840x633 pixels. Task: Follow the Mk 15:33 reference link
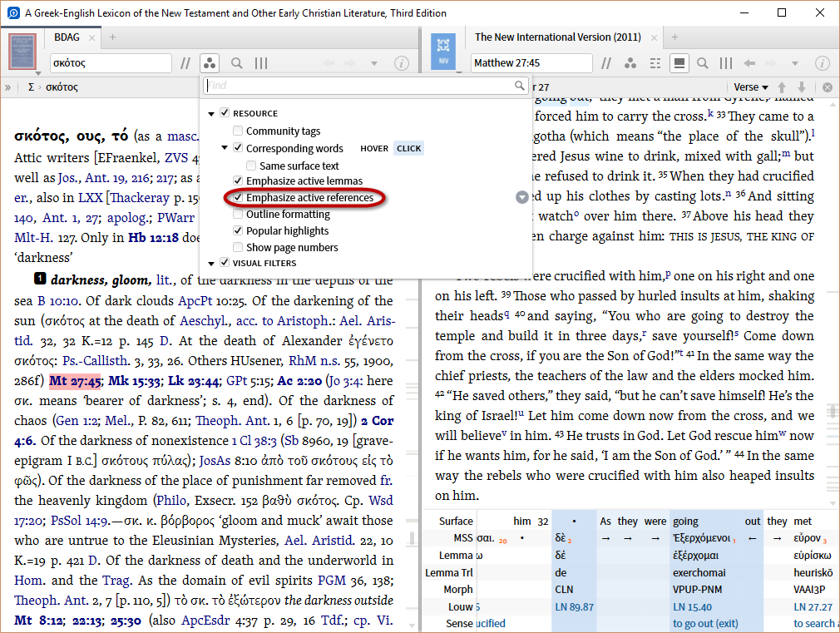(x=132, y=382)
